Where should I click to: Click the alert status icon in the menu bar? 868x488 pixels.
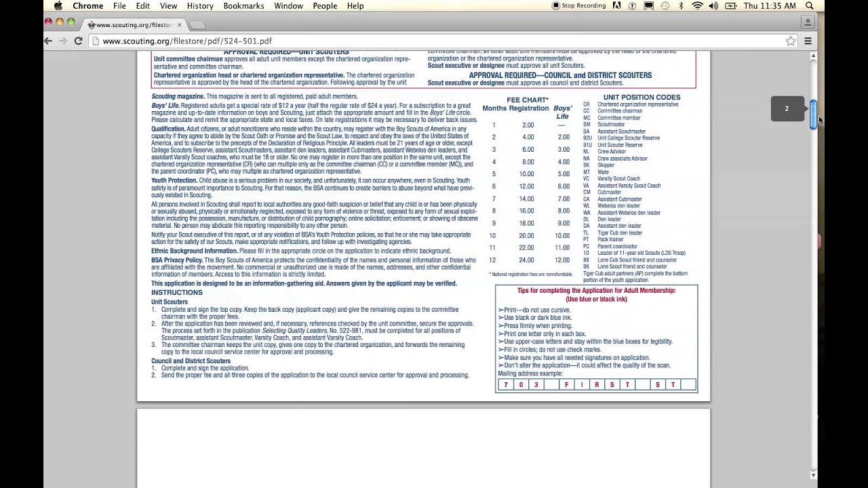click(633, 5)
